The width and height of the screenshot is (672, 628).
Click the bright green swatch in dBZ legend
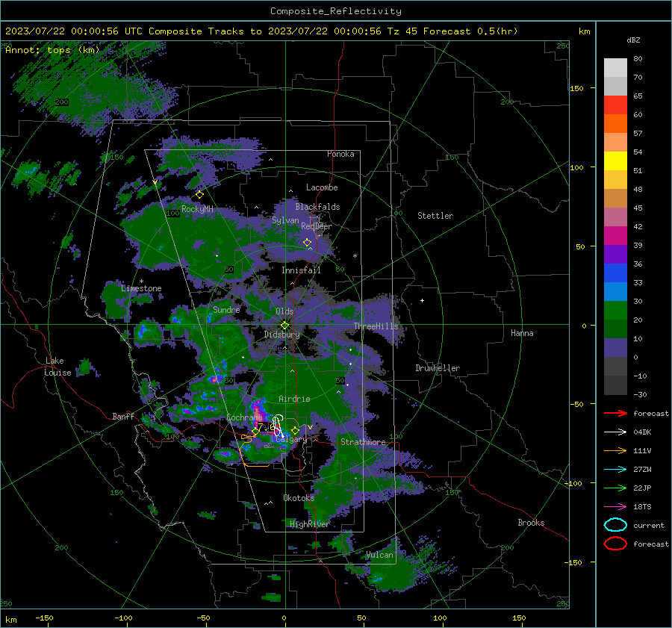[x=615, y=310]
